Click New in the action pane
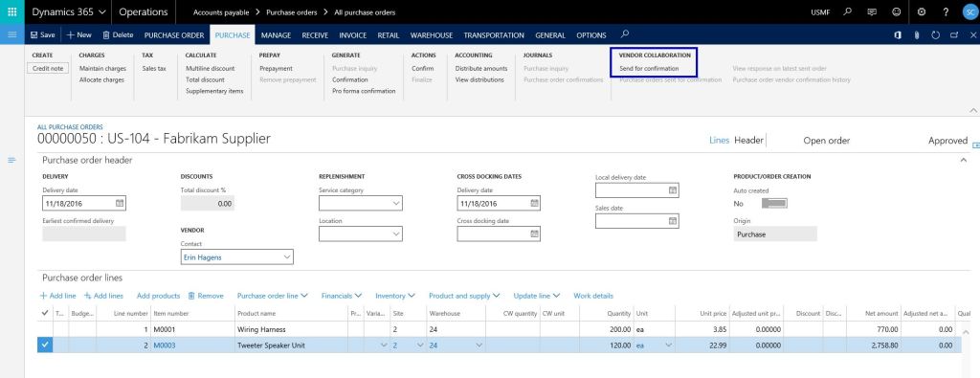This screenshot has height=378, width=980. [x=79, y=35]
